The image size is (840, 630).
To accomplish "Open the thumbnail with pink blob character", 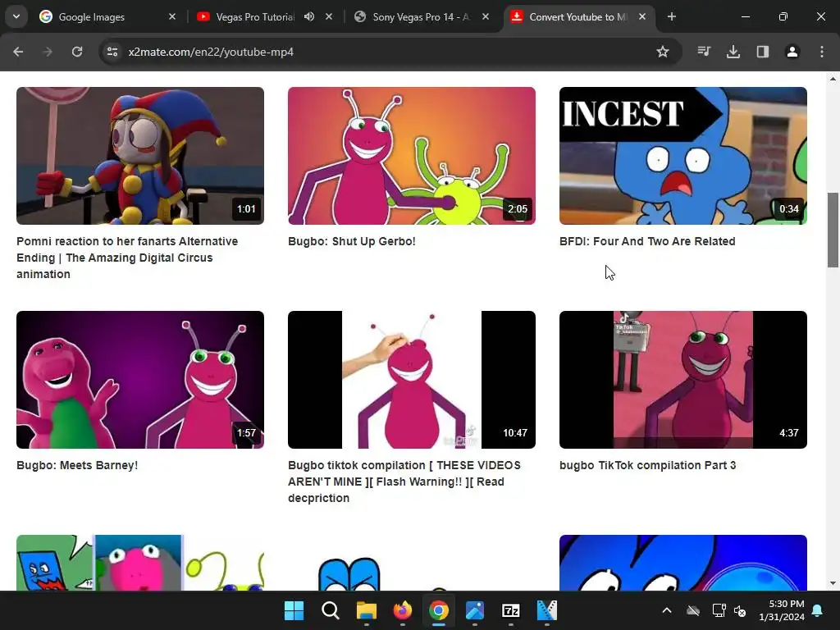I will pyautogui.click(x=140, y=563).
